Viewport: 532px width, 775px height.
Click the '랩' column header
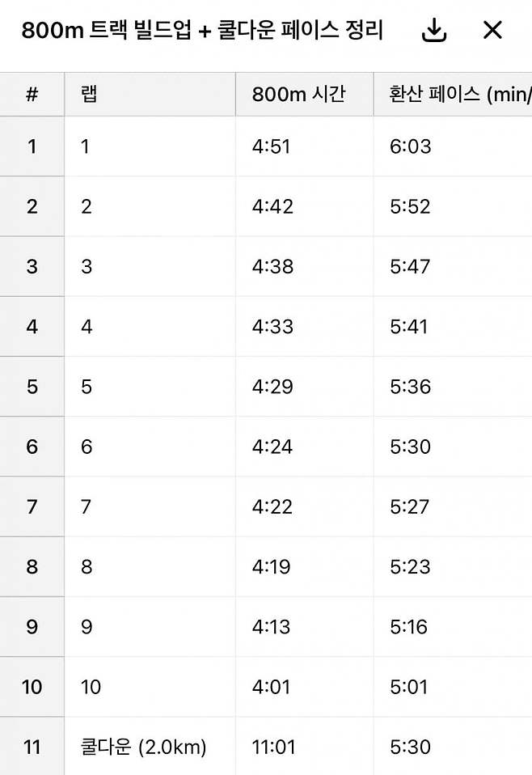(x=150, y=95)
